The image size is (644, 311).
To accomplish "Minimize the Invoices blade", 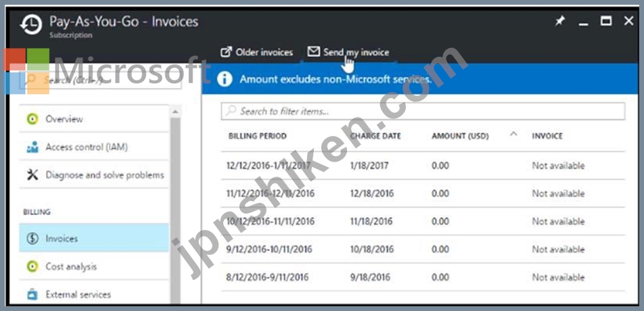I will tap(583, 24).
